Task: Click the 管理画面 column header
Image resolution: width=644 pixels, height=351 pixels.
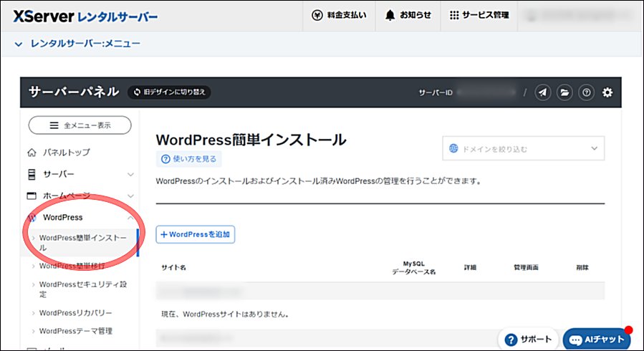Action: [x=526, y=268]
